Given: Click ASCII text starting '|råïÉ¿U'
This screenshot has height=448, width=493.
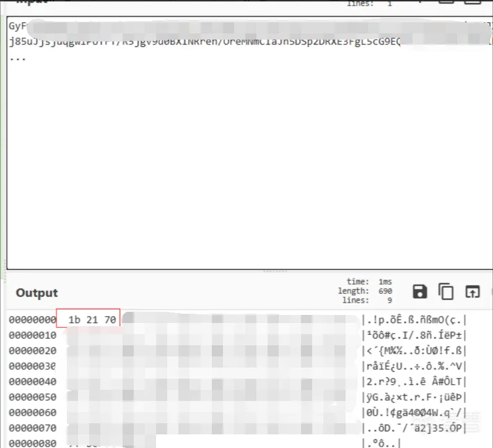Looking at the screenshot, I should pyautogui.click(x=414, y=366).
